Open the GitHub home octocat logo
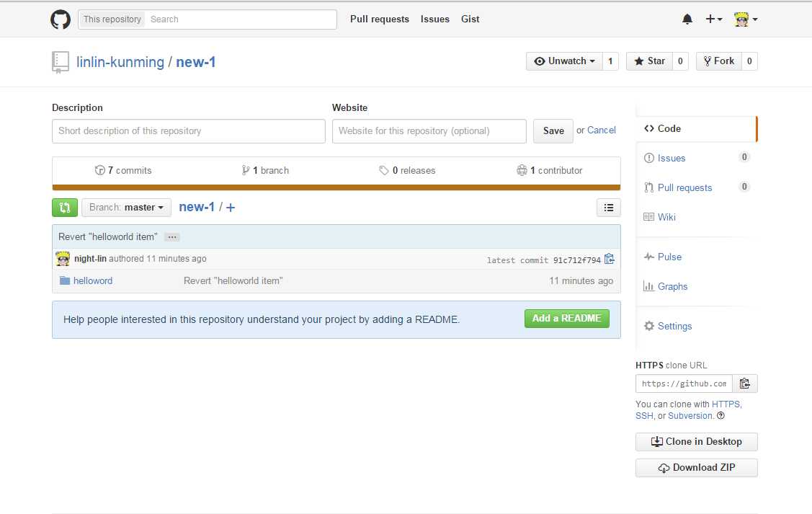This screenshot has height=514, width=812. tap(61, 19)
